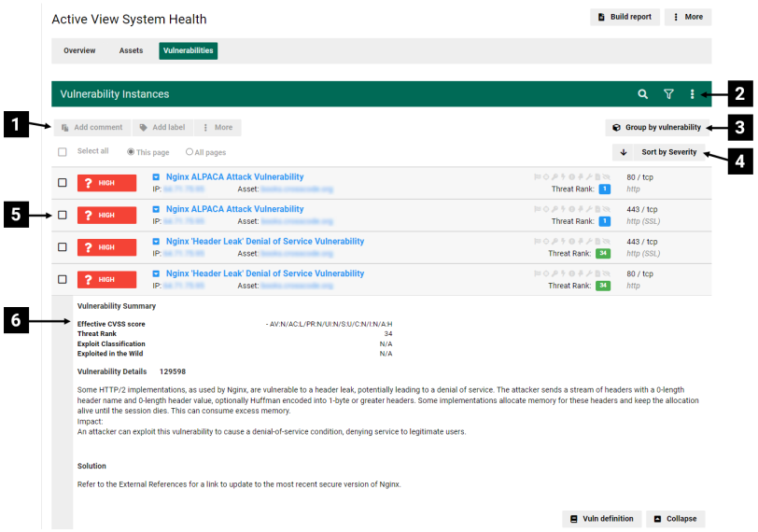
Task: Click the search icon in Vulnerability Instances header
Action: pyautogui.click(x=642, y=94)
